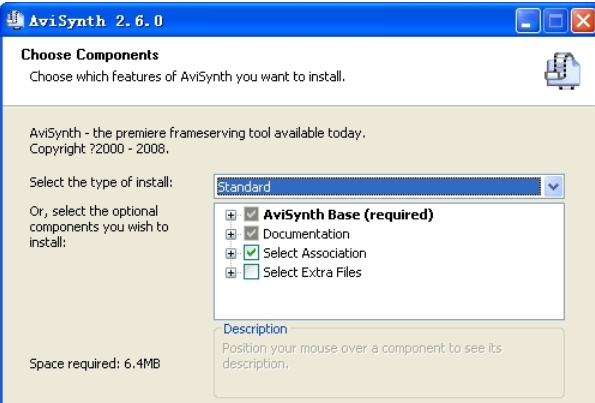Close the AviSynth 2.6.0 installer
The height and width of the screenshot is (403, 595).
(x=583, y=20)
